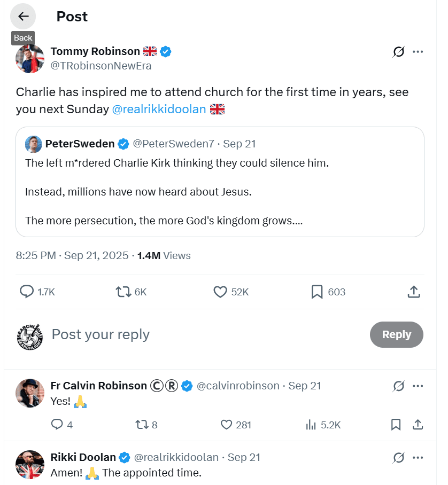Like Fr Calvin Robinson's reply
Viewport: 448px width, 485px height.
[x=226, y=425]
